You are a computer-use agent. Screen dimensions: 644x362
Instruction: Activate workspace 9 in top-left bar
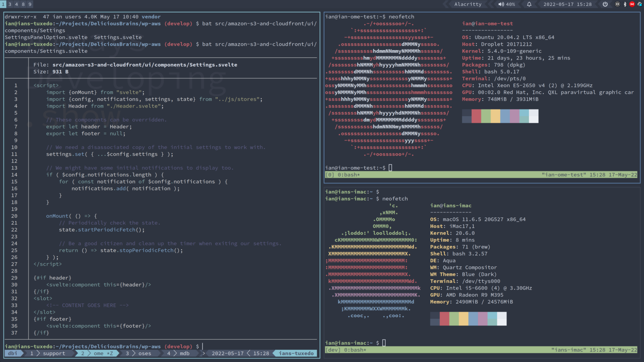click(x=29, y=4)
